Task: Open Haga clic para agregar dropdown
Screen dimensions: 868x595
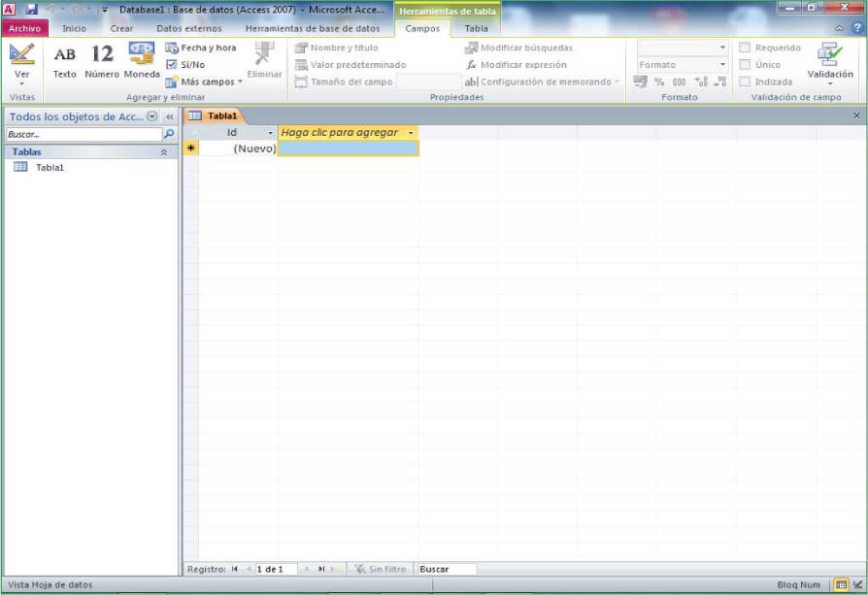Action: click(x=411, y=133)
